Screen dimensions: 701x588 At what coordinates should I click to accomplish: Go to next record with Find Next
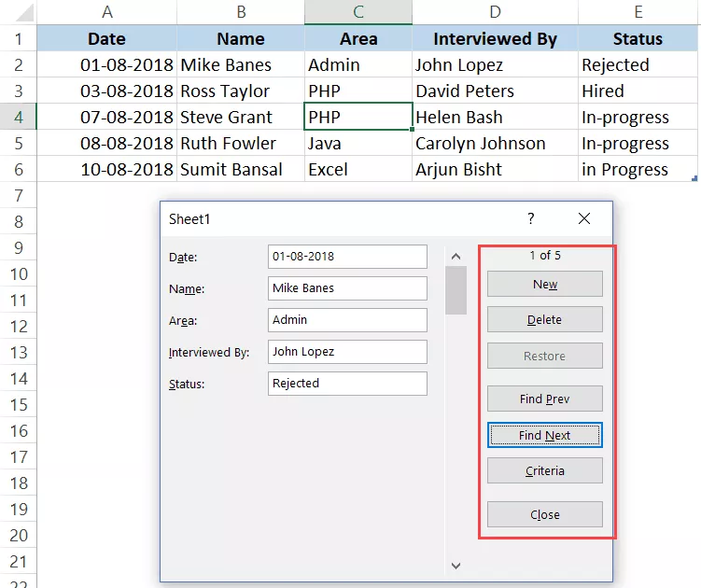(544, 435)
